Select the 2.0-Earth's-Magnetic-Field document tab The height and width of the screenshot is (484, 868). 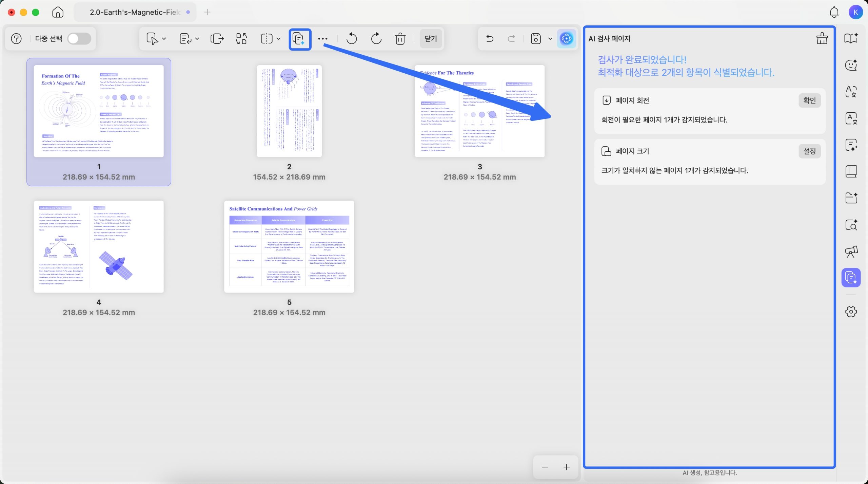135,12
